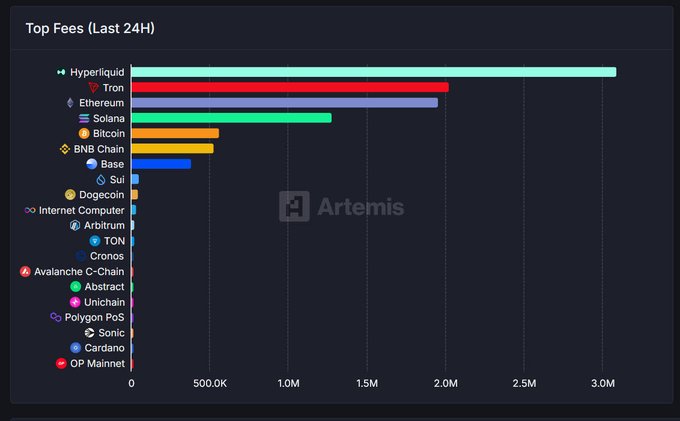680x421 pixels.
Task: Click the Avalanche C-Chain red icon
Action: click(25, 271)
